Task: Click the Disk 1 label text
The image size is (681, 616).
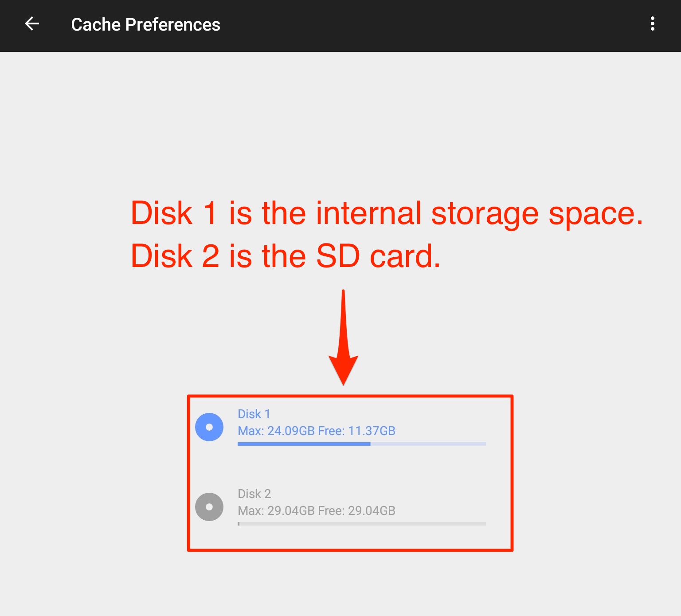Action: pos(254,414)
